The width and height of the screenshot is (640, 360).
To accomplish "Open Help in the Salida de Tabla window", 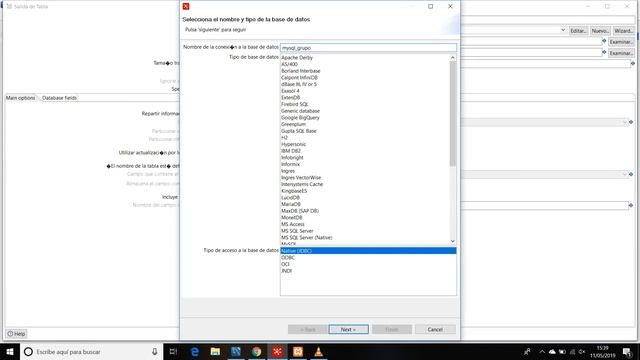I will coord(16,333).
